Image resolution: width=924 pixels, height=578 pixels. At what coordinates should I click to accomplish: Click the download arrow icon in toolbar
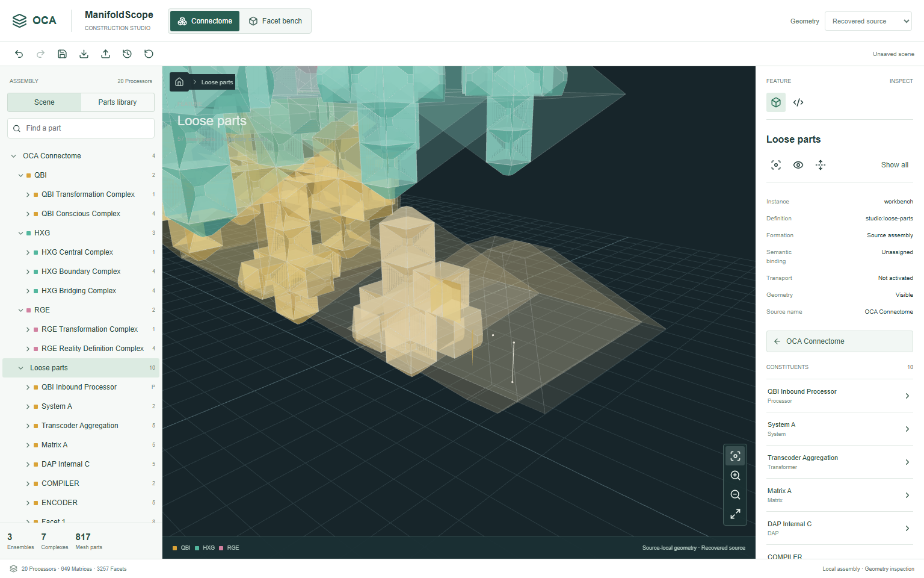pos(84,54)
